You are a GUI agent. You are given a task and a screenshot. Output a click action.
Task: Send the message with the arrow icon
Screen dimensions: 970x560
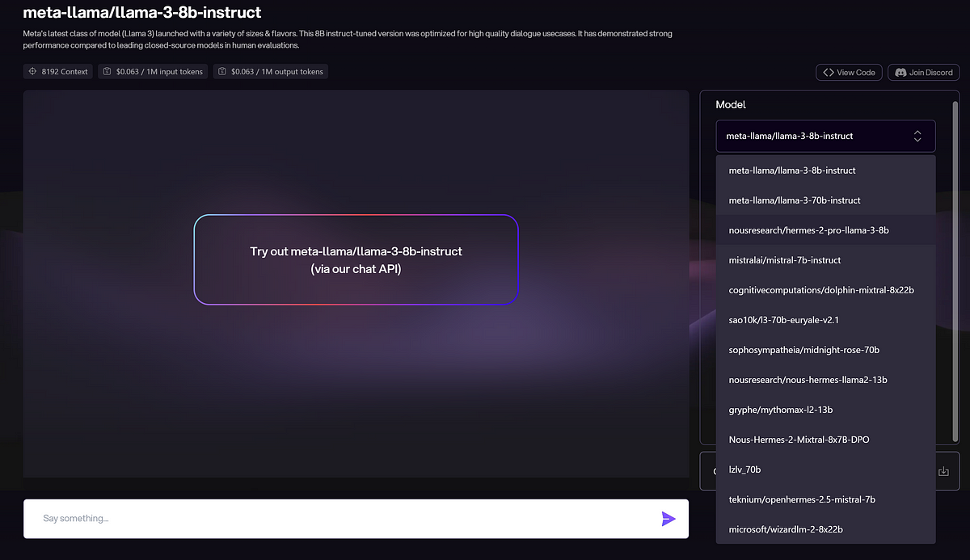pyautogui.click(x=668, y=519)
